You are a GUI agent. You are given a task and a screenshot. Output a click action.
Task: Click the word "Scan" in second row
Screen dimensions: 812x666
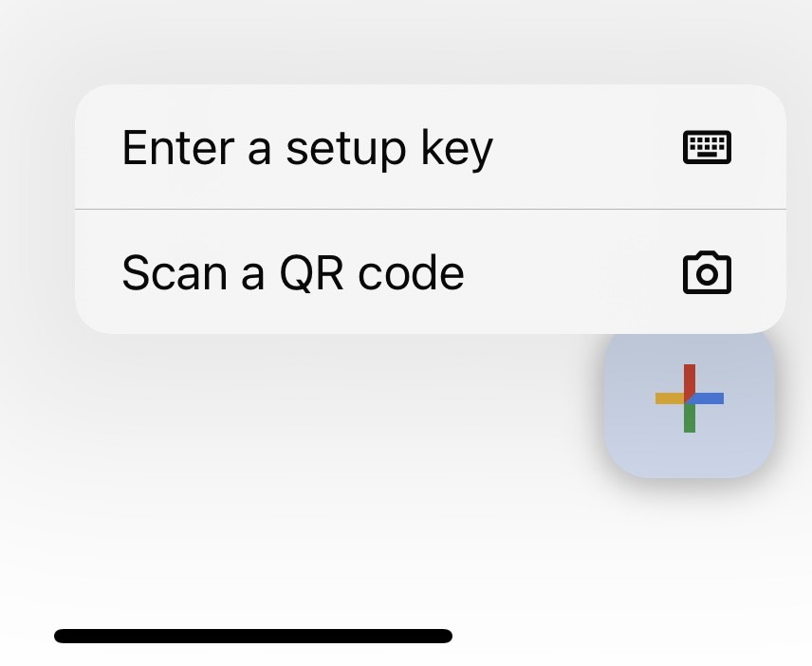pyautogui.click(x=175, y=273)
